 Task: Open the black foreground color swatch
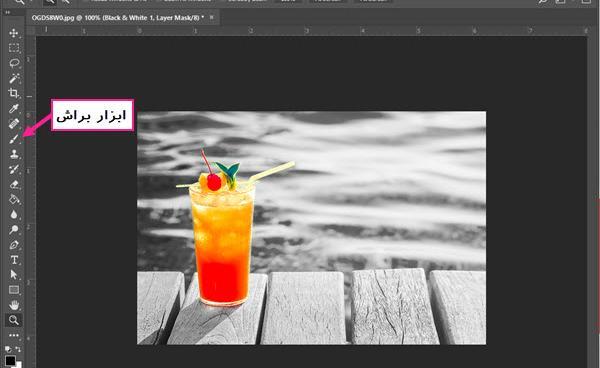[x=10, y=360]
